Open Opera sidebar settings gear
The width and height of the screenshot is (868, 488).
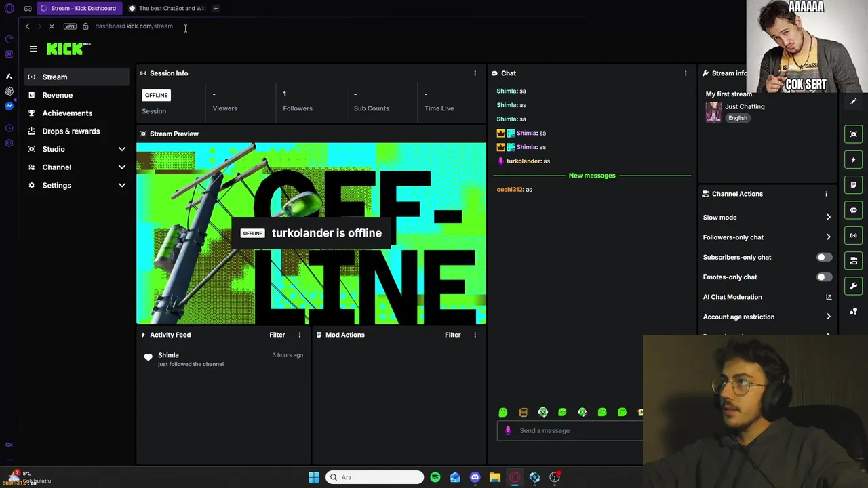(9, 143)
